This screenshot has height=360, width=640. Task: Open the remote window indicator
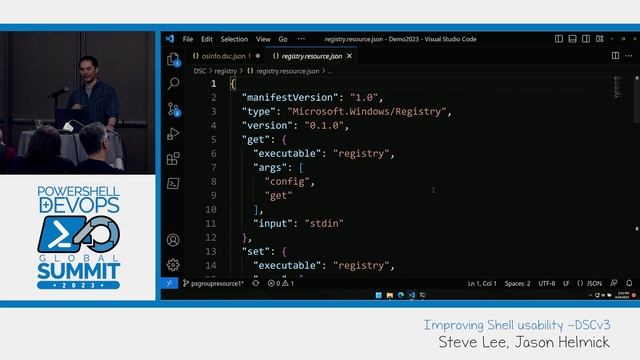[x=169, y=283]
